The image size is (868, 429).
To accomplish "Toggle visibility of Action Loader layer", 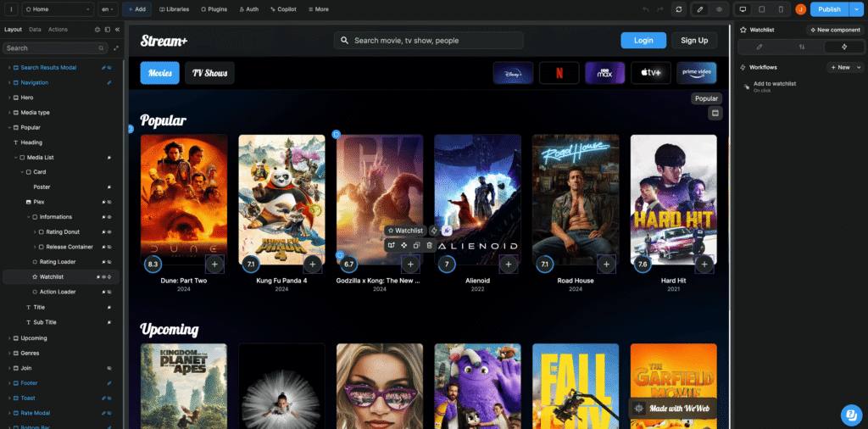I will point(109,292).
